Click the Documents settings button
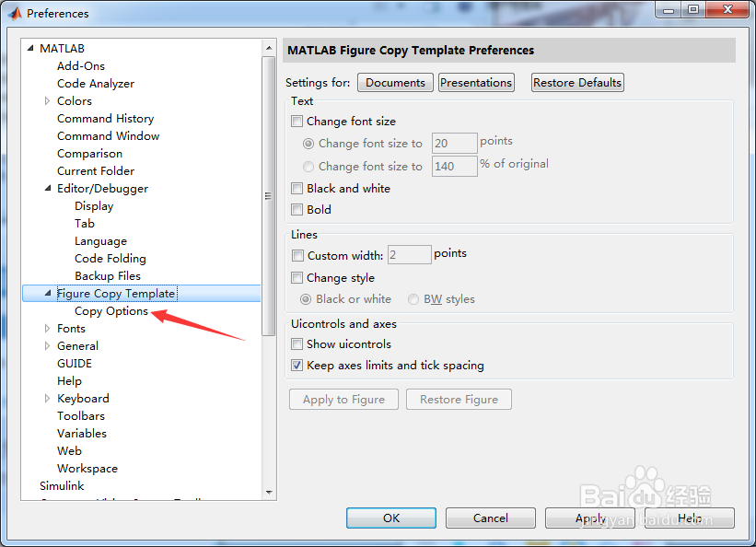The width and height of the screenshot is (756, 547). point(395,83)
